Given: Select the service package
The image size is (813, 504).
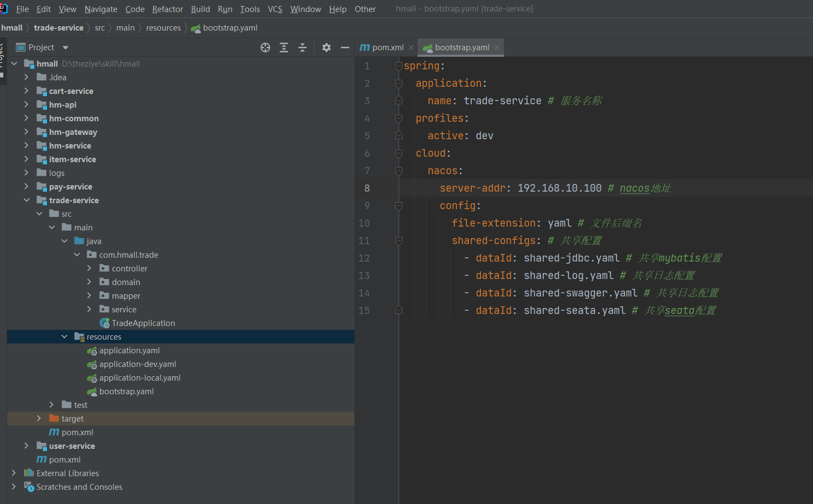Looking at the screenshot, I should [124, 310].
